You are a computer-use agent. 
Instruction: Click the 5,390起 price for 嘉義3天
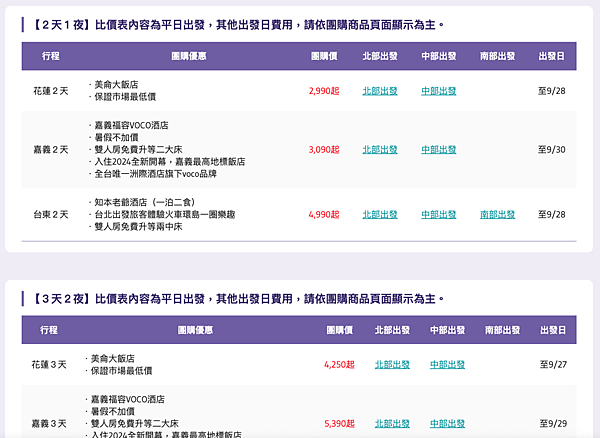coord(339,423)
